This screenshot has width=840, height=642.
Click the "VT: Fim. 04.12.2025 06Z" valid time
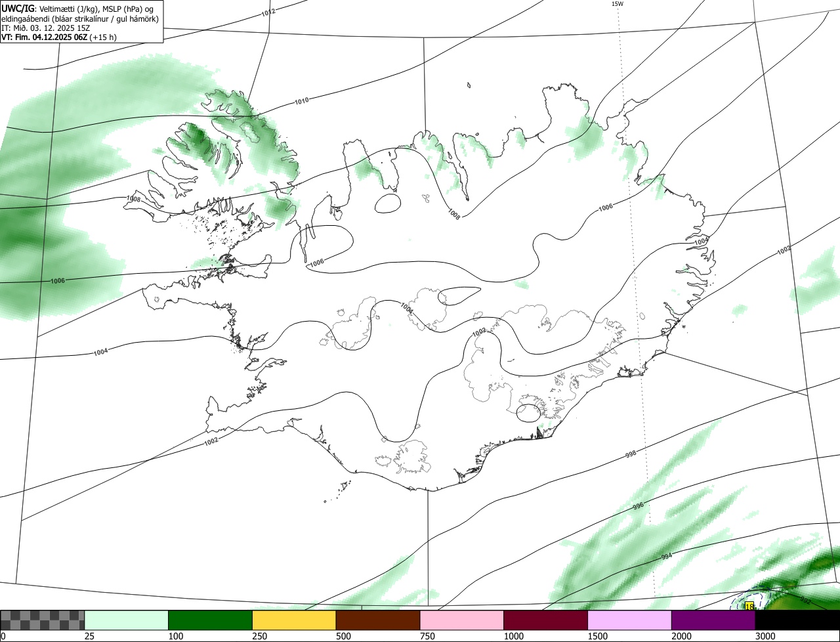pyautogui.click(x=44, y=37)
